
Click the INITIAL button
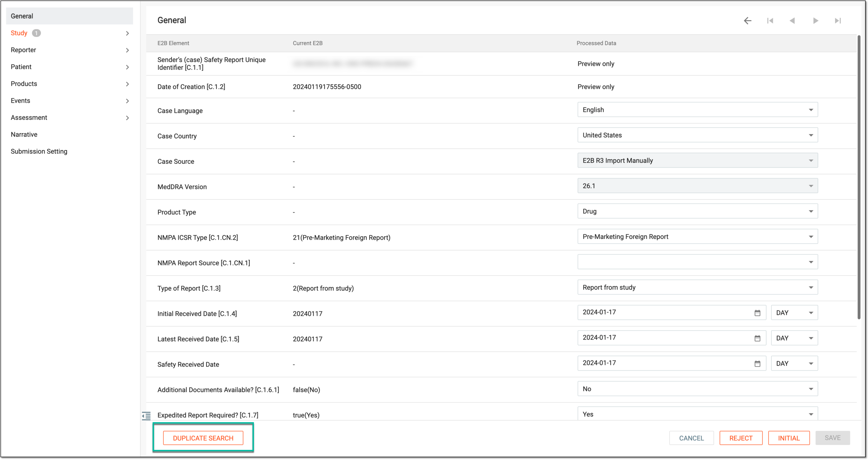coord(789,438)
